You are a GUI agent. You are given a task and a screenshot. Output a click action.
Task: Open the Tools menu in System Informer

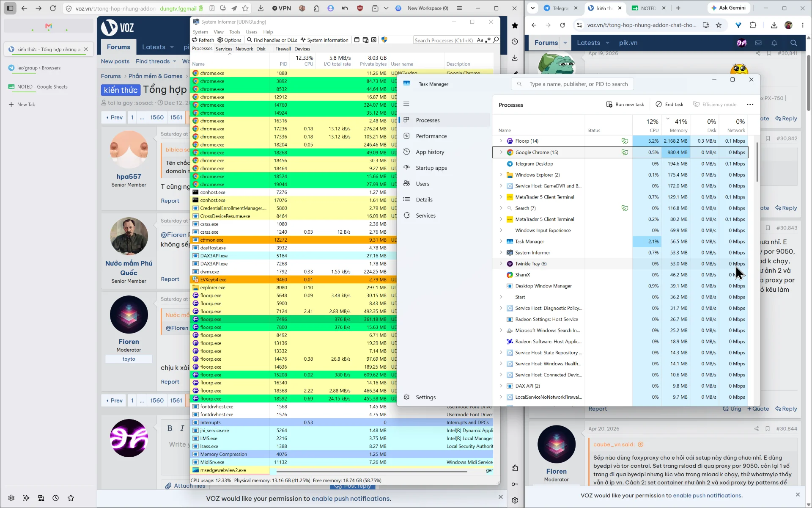[x=235, y=32]
